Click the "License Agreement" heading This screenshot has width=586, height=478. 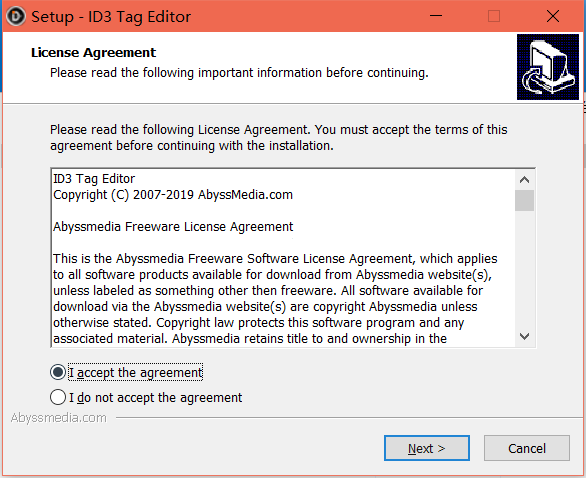[93, 53]
